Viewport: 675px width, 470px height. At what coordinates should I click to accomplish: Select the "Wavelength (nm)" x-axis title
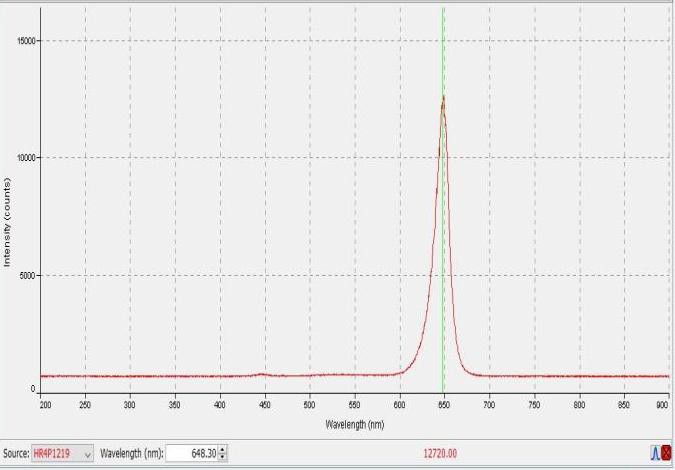pos(355,424)
